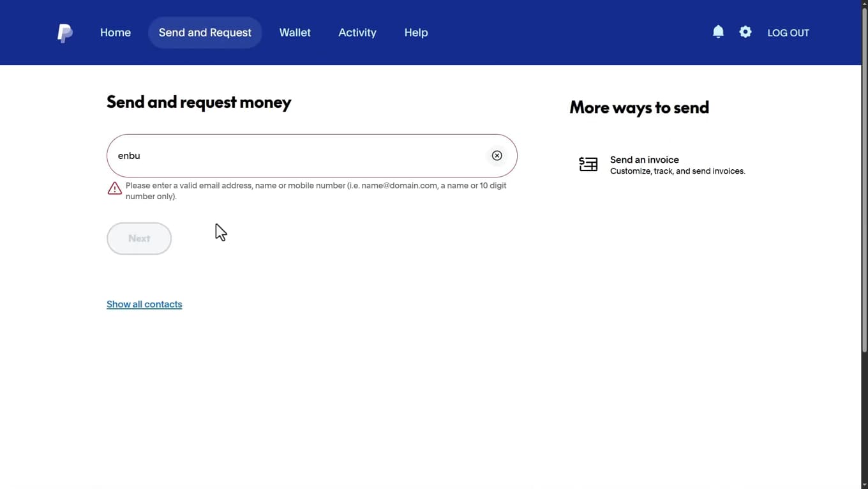868x489 pixels.
Task: Click the invalid email error message text
Action: pyautogui.click(x=316, y=191)
